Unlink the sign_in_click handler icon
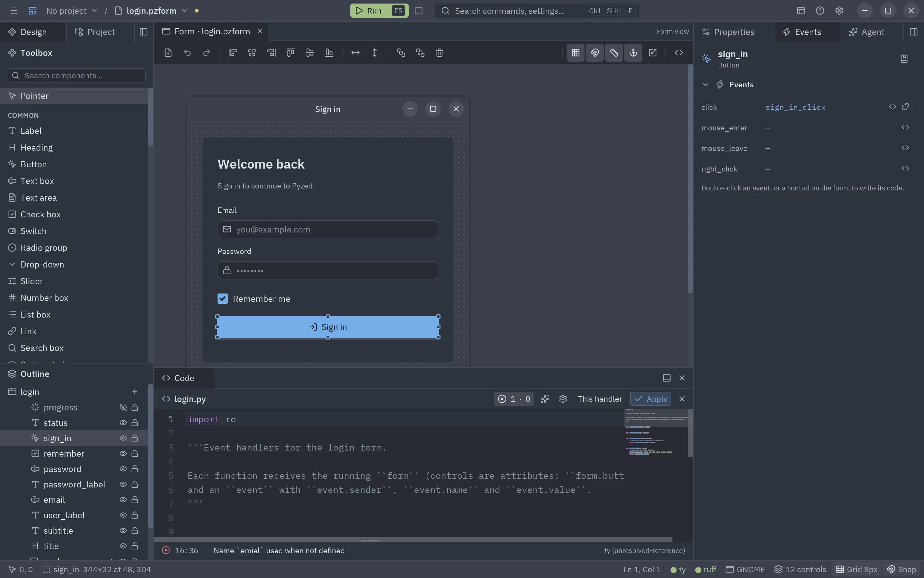 (905, 107)
